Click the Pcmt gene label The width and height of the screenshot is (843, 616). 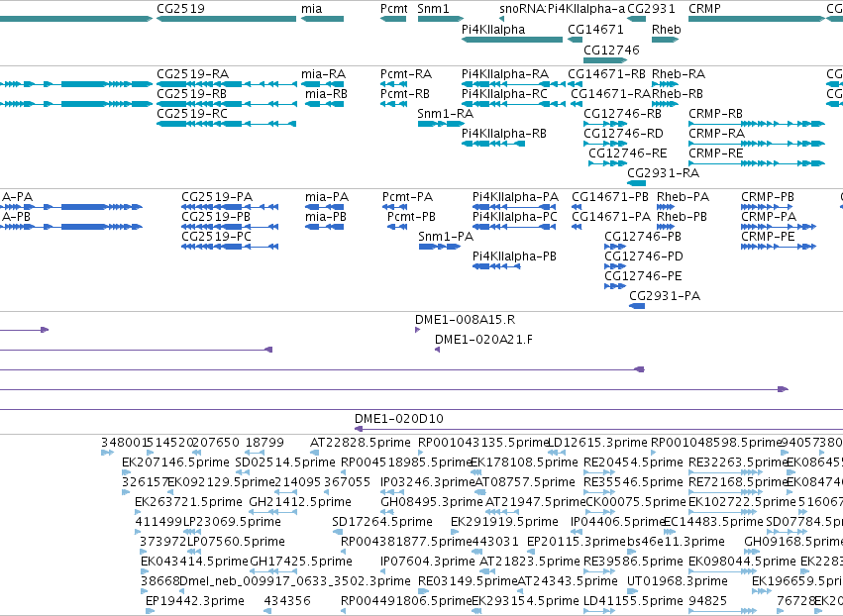pos(394,9)
